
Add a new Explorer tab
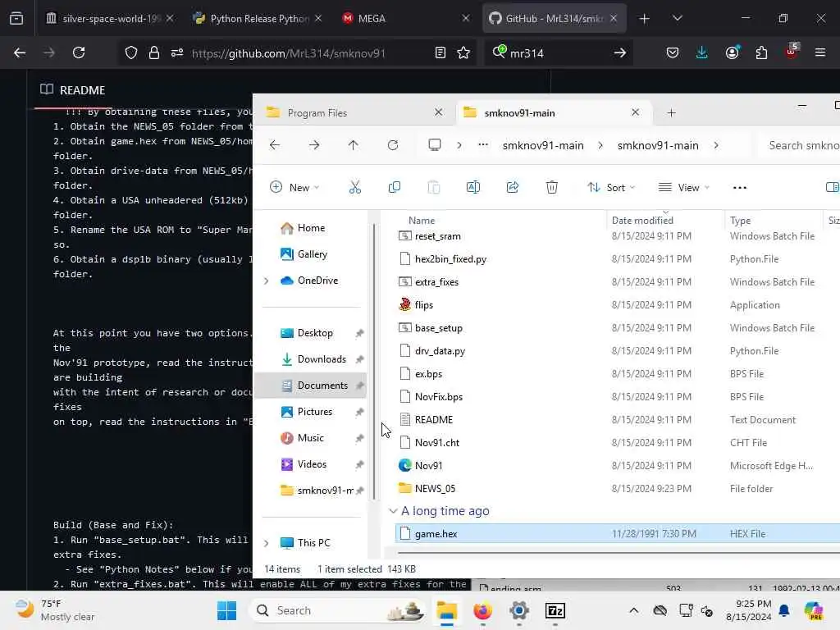671,112
